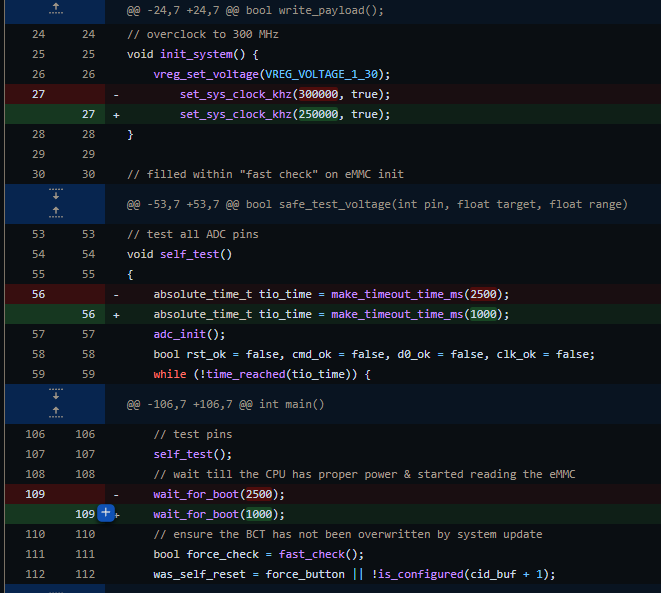Click added 'set_sys_clock_khz(250000, true);' line
Viewport: 661px width, 593px height.
click(x=285, y=114)
